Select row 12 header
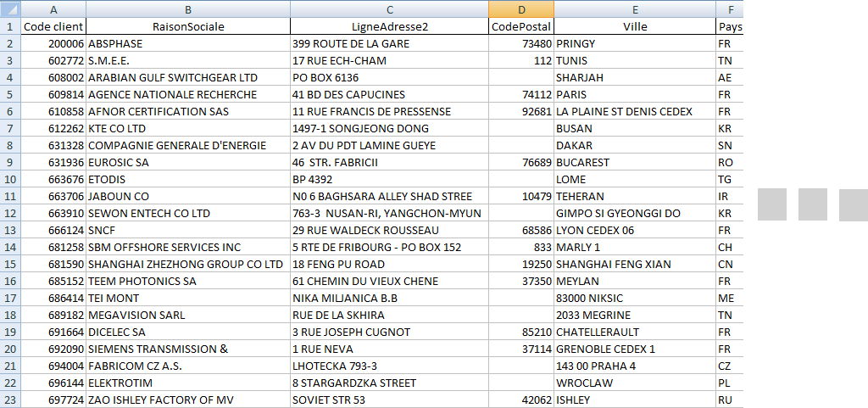The image size is (868, 408). [10, 213]
